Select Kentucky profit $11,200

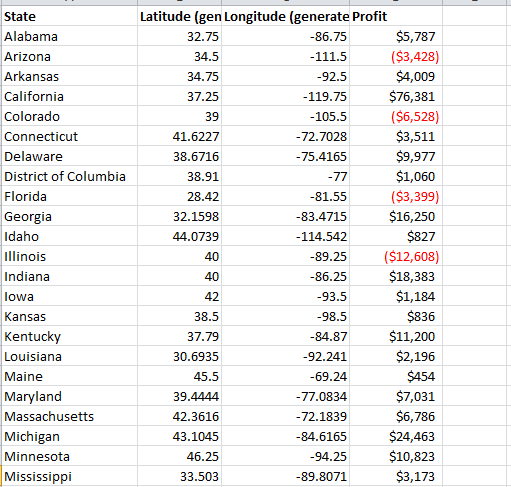pos(396,336)
